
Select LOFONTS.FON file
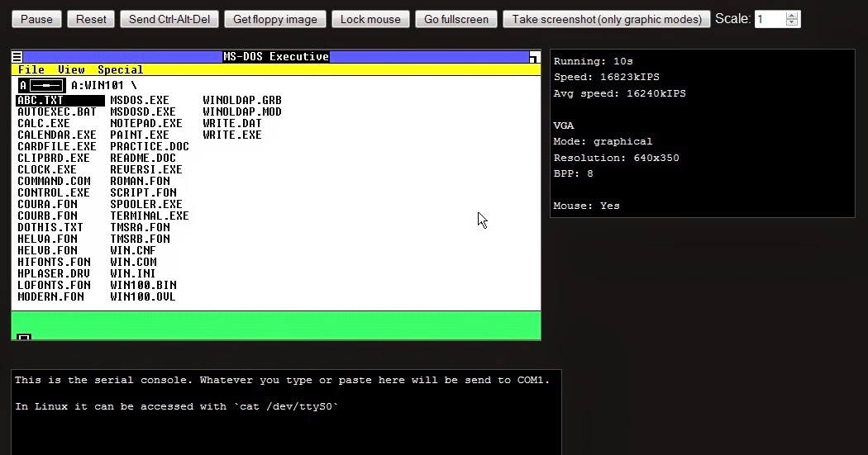[x=54, y=286]
